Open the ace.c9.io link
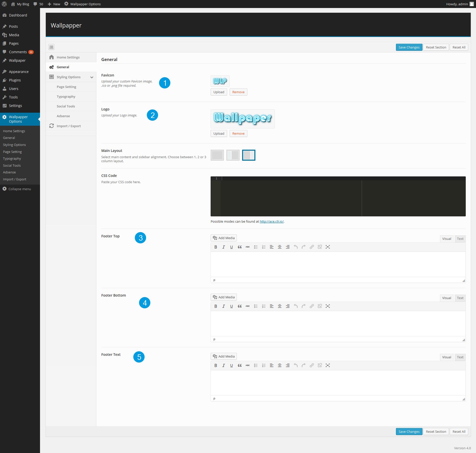 point(271,221)
